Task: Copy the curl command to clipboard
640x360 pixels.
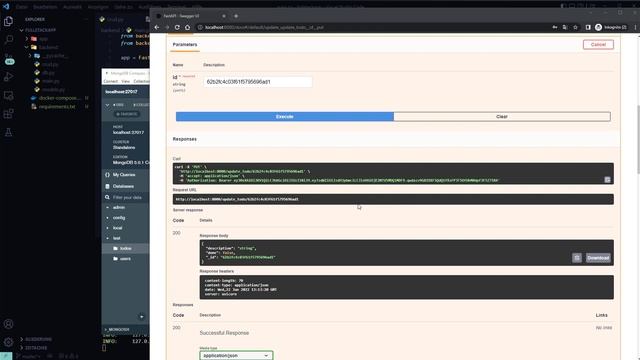Action: coord(607,180)
